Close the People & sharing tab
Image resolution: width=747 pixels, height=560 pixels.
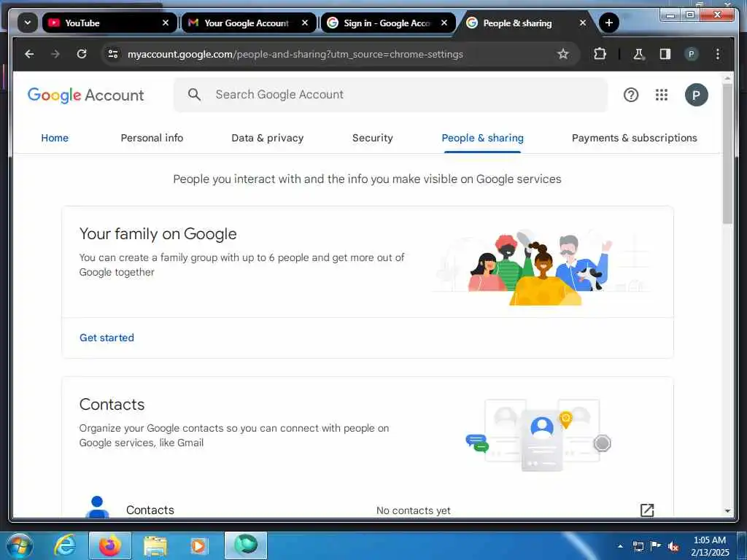click(x=583, y=23)
